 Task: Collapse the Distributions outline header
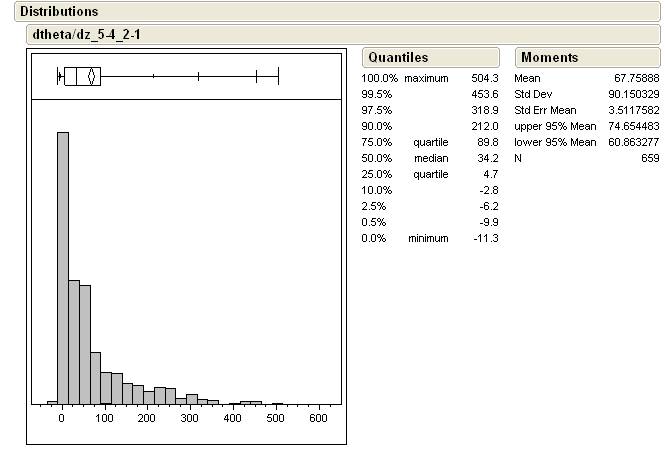coord(60,11)
